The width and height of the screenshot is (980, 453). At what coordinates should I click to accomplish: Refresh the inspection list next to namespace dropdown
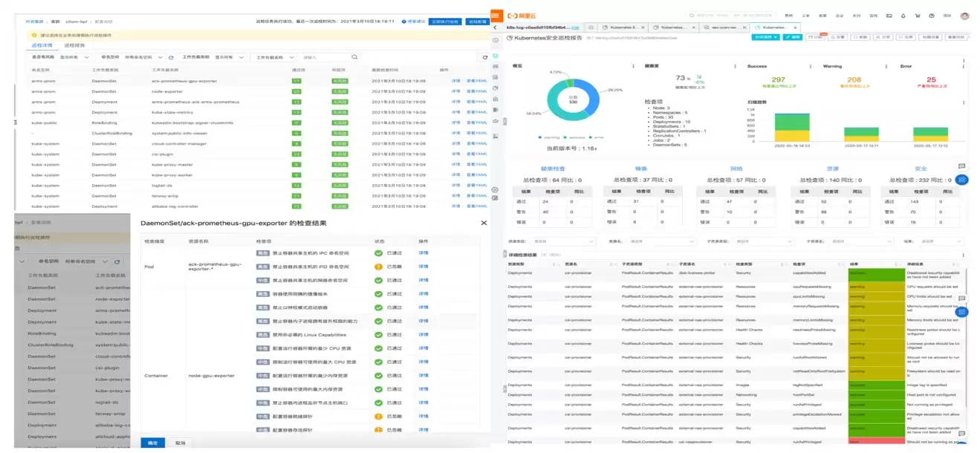pos(171,57)
